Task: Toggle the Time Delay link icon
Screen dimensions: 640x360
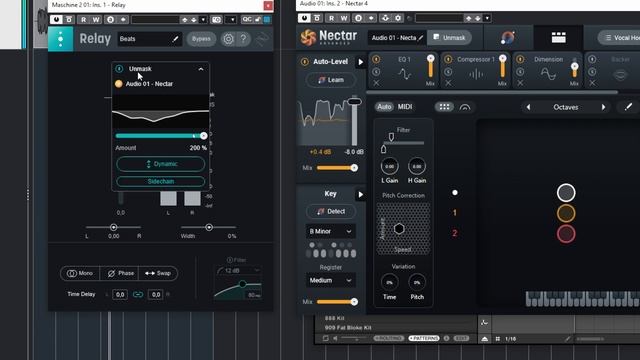Action: (x=138, y=294)
